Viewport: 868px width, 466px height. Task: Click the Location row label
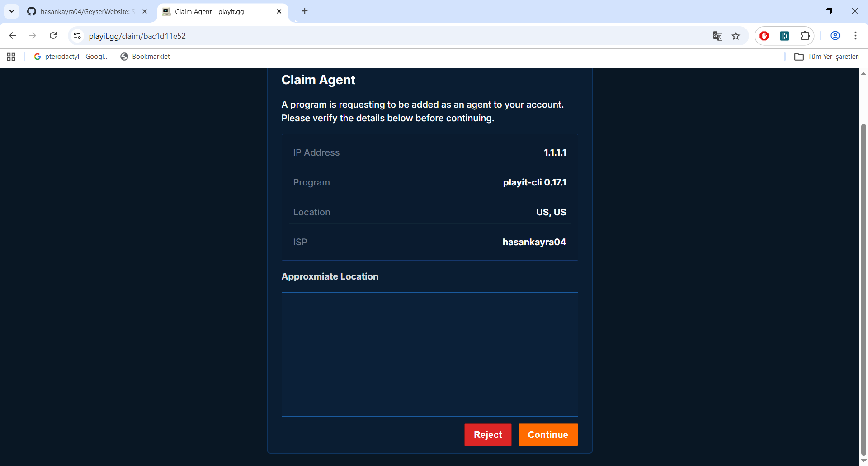pos(311,212)
